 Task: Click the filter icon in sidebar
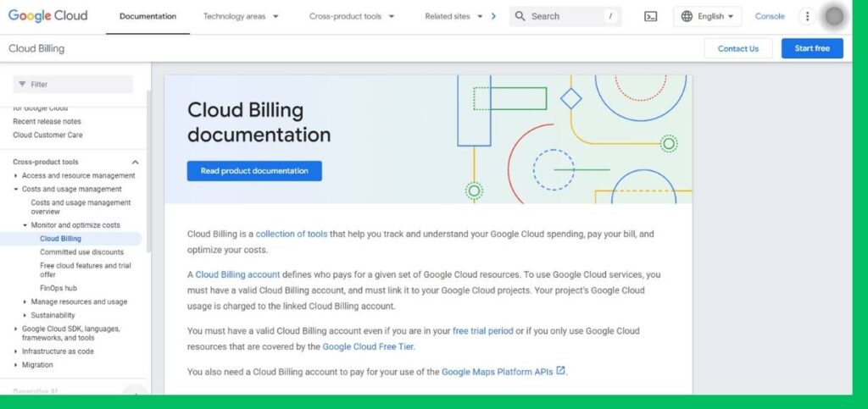tap(22, 84)
